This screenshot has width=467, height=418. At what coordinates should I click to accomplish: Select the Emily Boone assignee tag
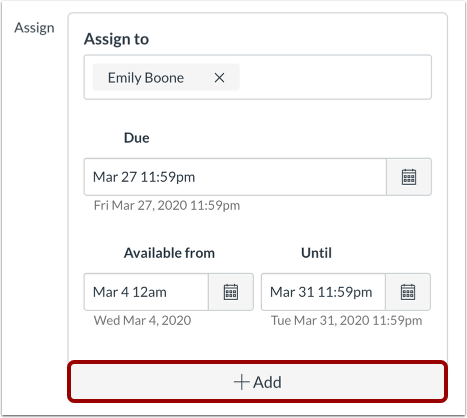pyautogui.click(x=146, y=78)
